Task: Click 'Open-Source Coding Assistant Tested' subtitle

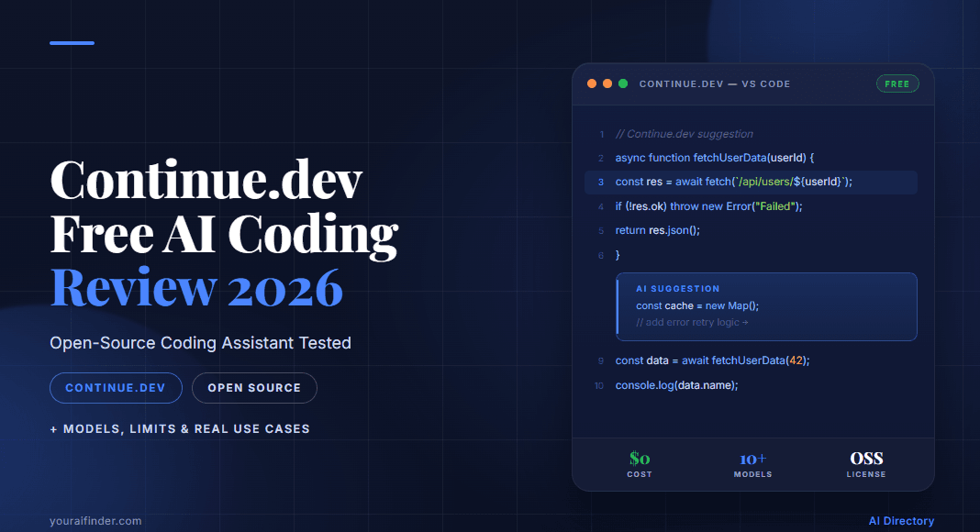Action: click(x=201, y=343)
